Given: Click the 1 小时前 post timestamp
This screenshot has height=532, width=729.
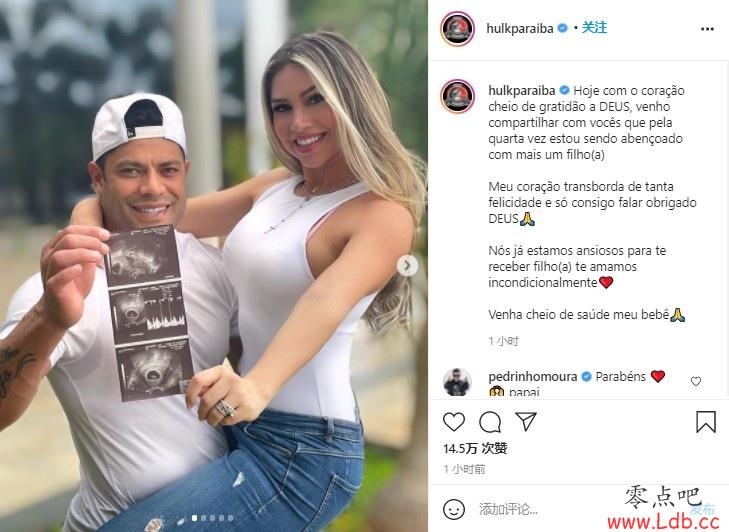Looking at the screenshot, I should (464, 469).
